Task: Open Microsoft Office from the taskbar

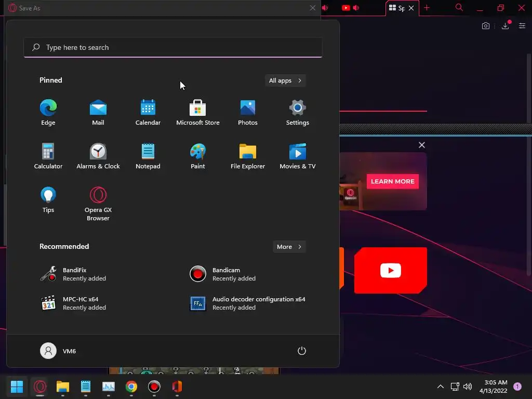Action: point(177,387)
